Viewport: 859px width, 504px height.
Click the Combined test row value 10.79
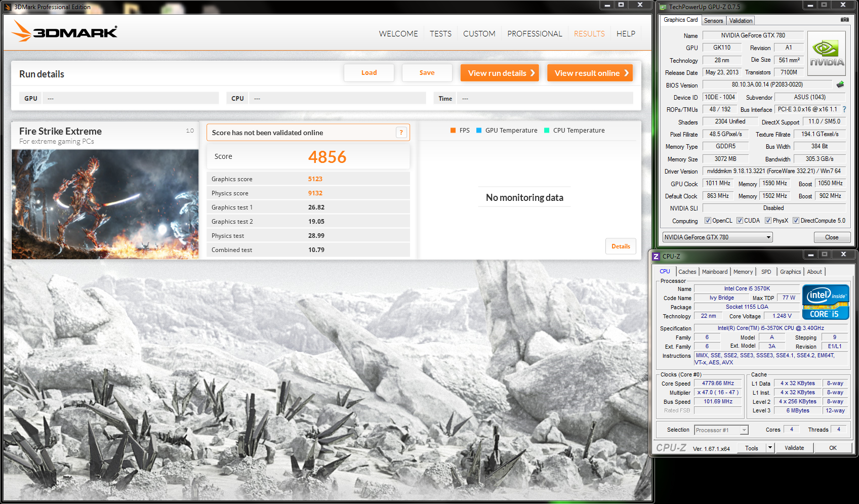tap(316, 249)
